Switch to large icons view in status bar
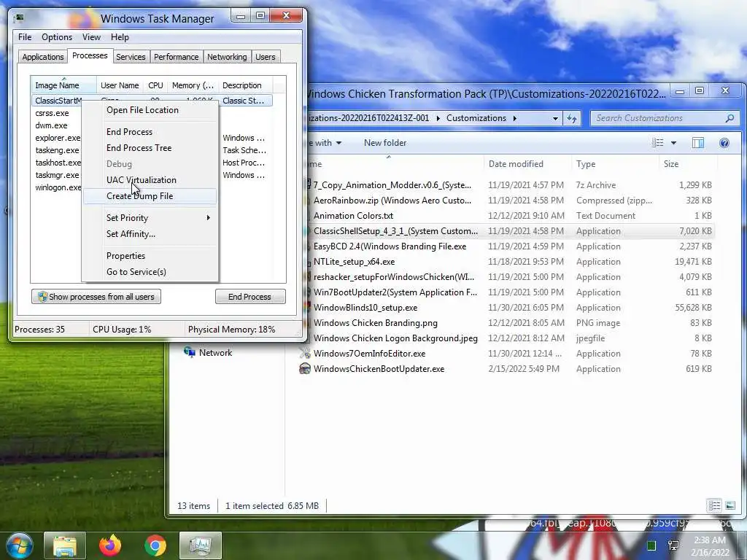The image size is (747, 560). pos(729,506)
